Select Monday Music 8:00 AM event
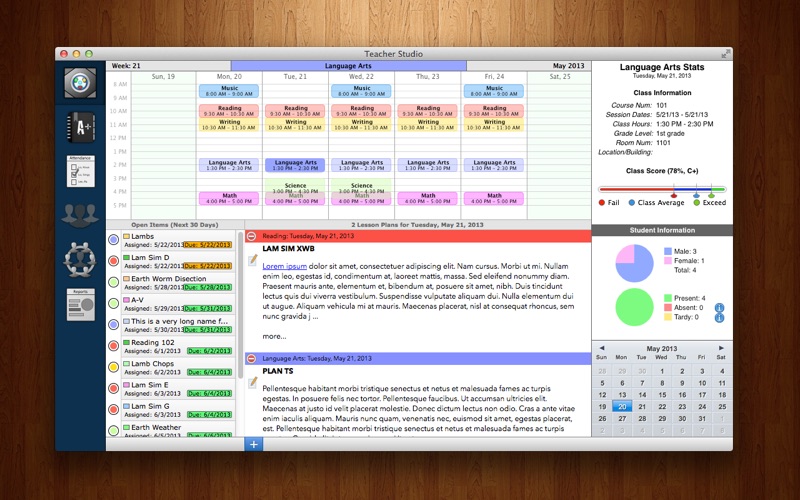800x500 pixels. point(229,91)
